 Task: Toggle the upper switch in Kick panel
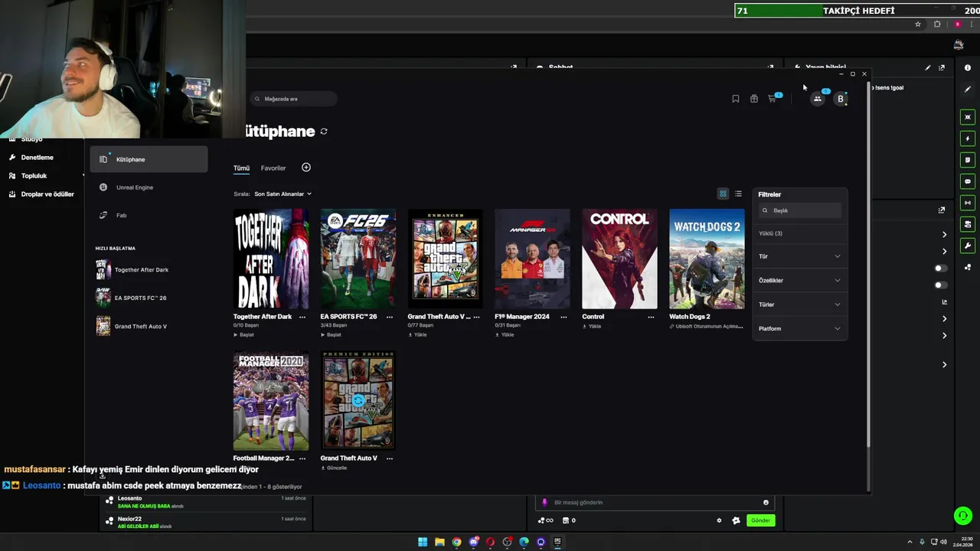(940, 268)
